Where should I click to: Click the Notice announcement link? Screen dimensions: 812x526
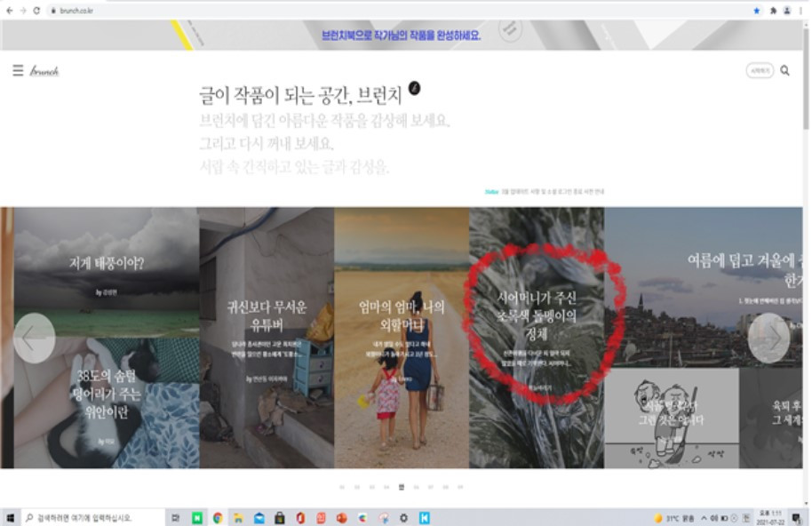pyautogui.click(x=545, y=192)
